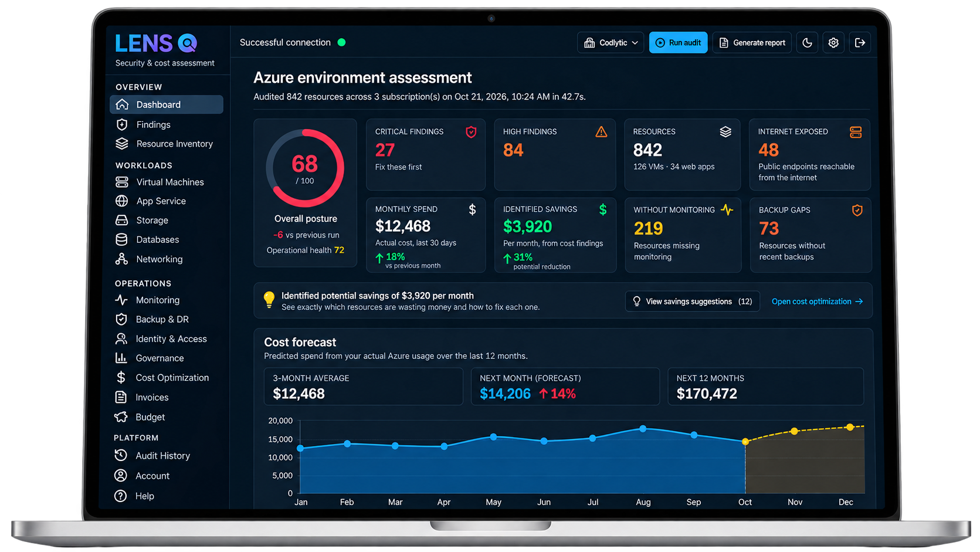Click the logout icon
The image size is (980, 552).
tap(860, 43)
